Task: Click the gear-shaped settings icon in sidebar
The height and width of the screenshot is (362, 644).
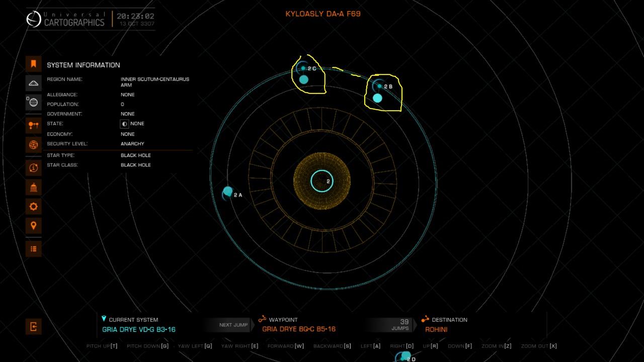Action: tap(33, 207)
